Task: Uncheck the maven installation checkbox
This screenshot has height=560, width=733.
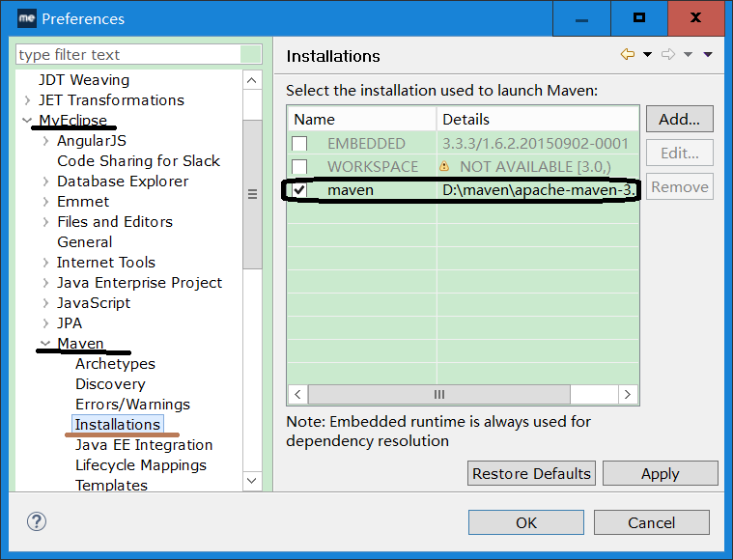Action: click(x=300, y=190)
